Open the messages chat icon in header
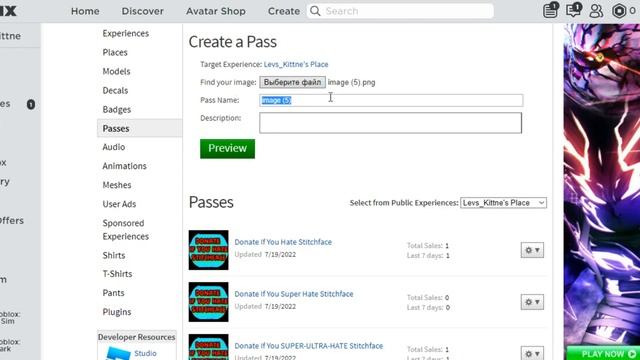Viewport: 640px width, 360px height. point(573,10)
